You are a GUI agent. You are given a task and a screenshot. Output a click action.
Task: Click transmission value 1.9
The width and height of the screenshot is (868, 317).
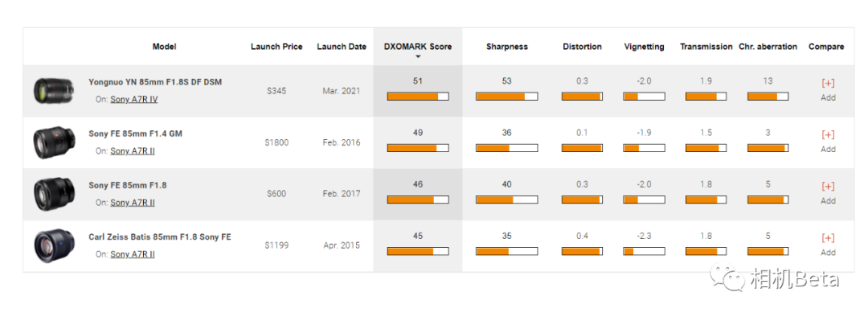pos(706,81)
